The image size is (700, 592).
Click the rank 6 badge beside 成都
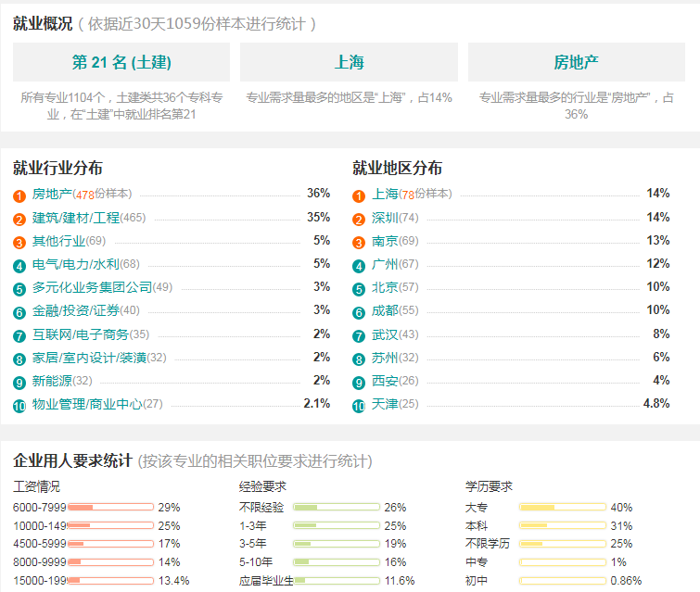coord(359,313)
